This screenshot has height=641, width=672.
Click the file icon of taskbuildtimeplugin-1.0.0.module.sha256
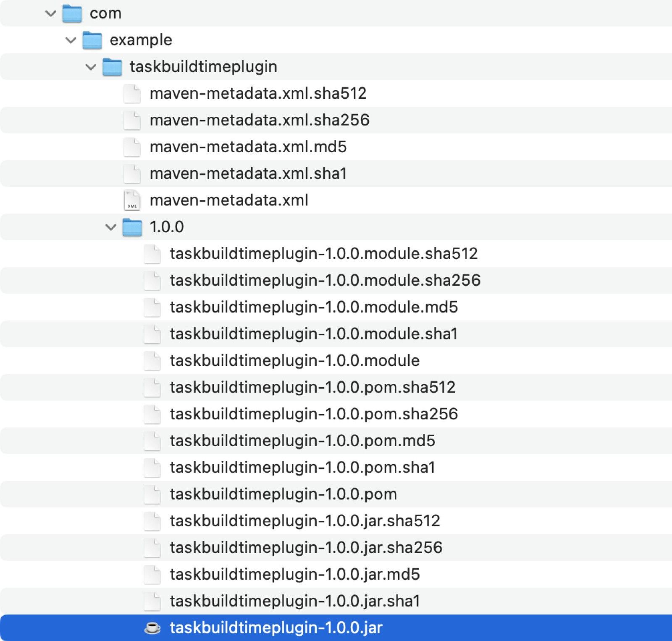[152, 281]
